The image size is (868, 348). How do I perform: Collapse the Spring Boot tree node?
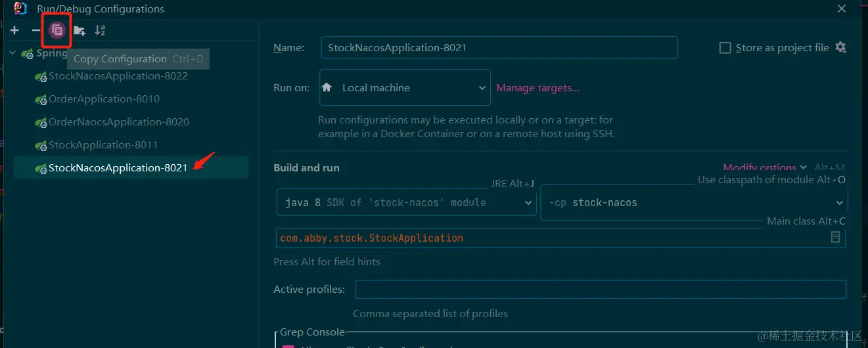(12, 53)
